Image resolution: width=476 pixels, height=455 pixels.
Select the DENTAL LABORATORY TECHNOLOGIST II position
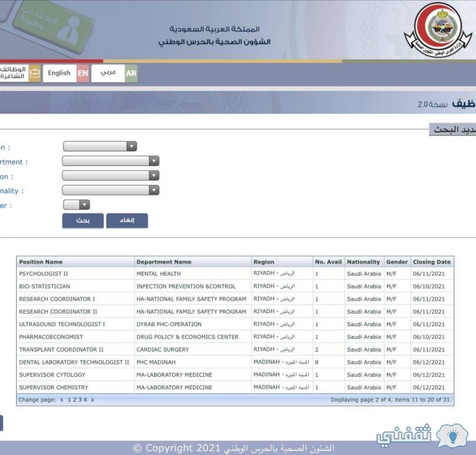point(74,362)
